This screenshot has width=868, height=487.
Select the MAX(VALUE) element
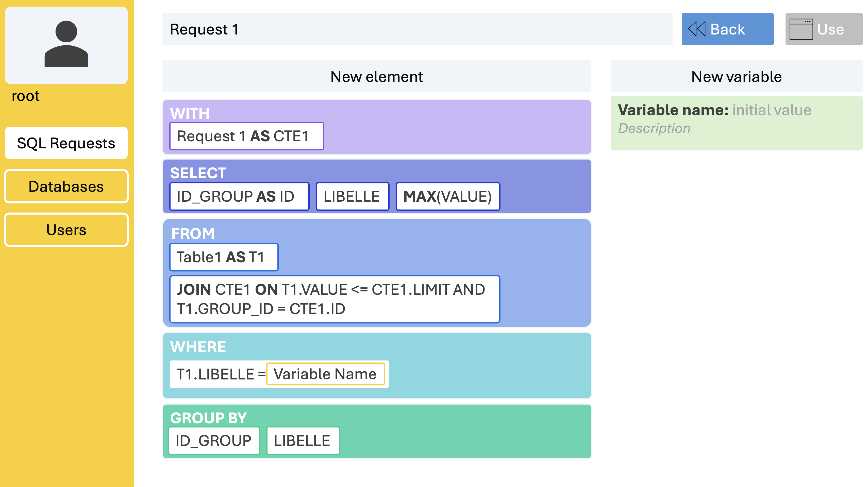[448, 197]
